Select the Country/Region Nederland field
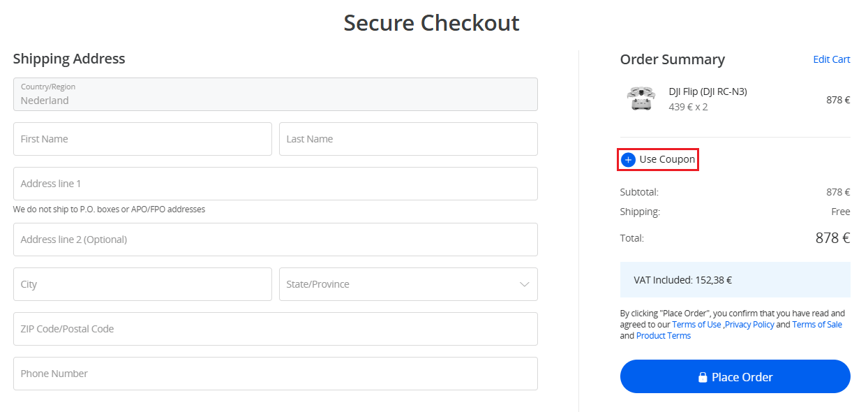868x412 pixels. (275, 94)
